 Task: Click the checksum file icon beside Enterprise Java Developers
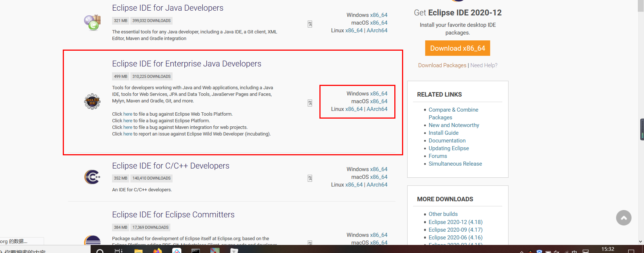click(x=310, y=103)
